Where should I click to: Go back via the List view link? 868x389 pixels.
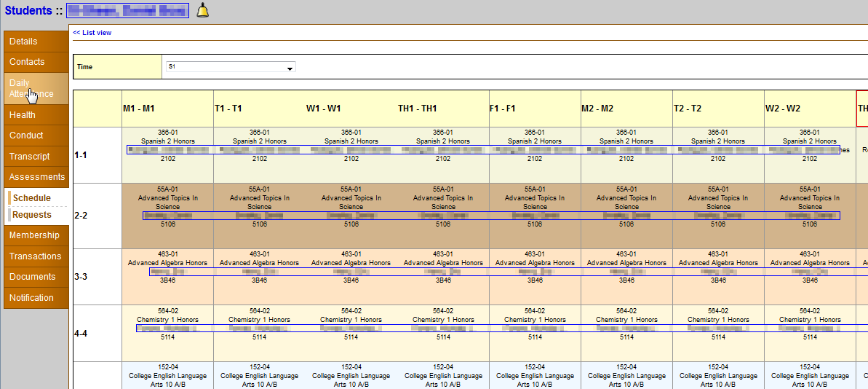point(92,33)
